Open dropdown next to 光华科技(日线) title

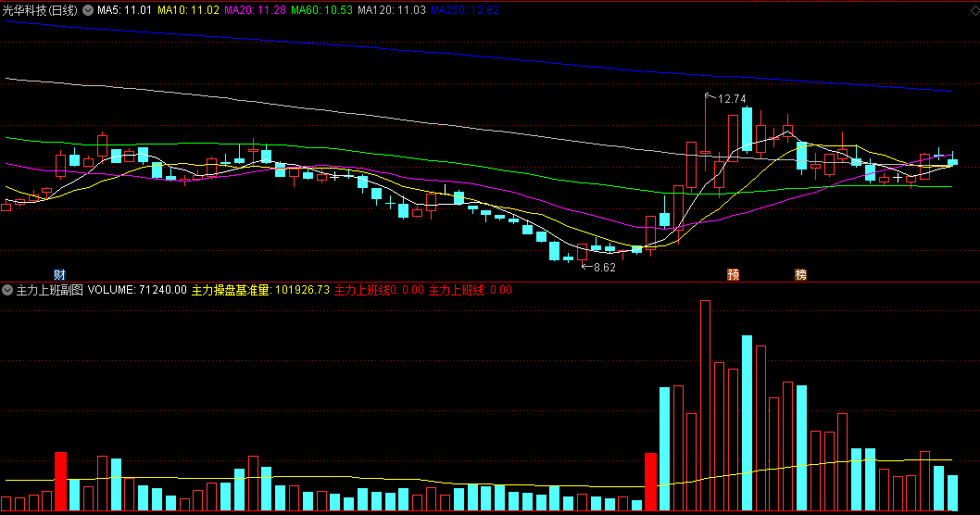(x=88, y=10)
